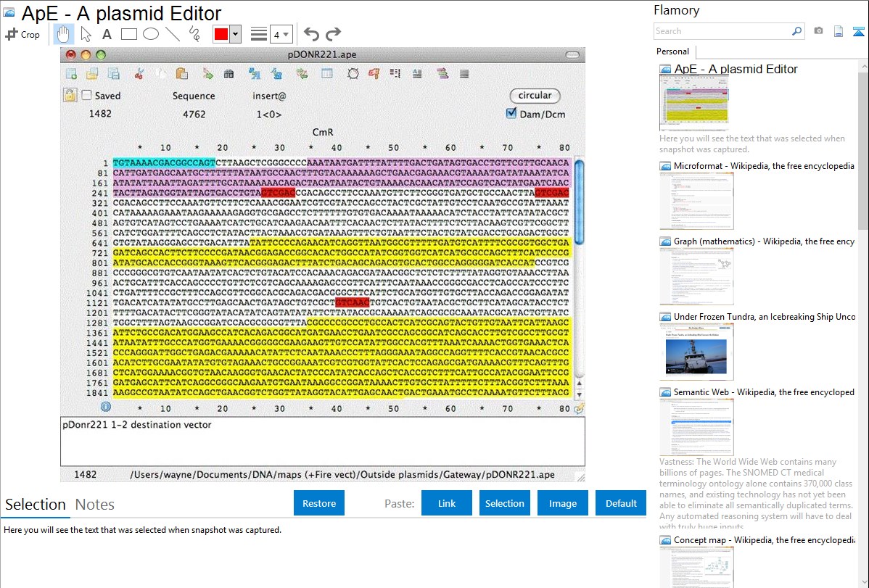
Task: Select the ellipse drawing tool
Action: (x=151, y=34)
